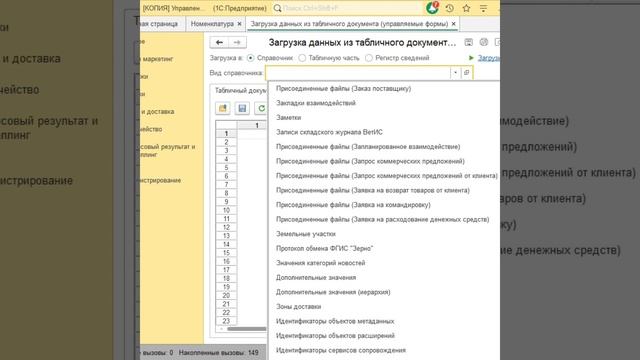Viewport: 640px width, 360px height.
Task: Click the spreadsheet horizontal scrollbar
Action: [x=246, y=329]
